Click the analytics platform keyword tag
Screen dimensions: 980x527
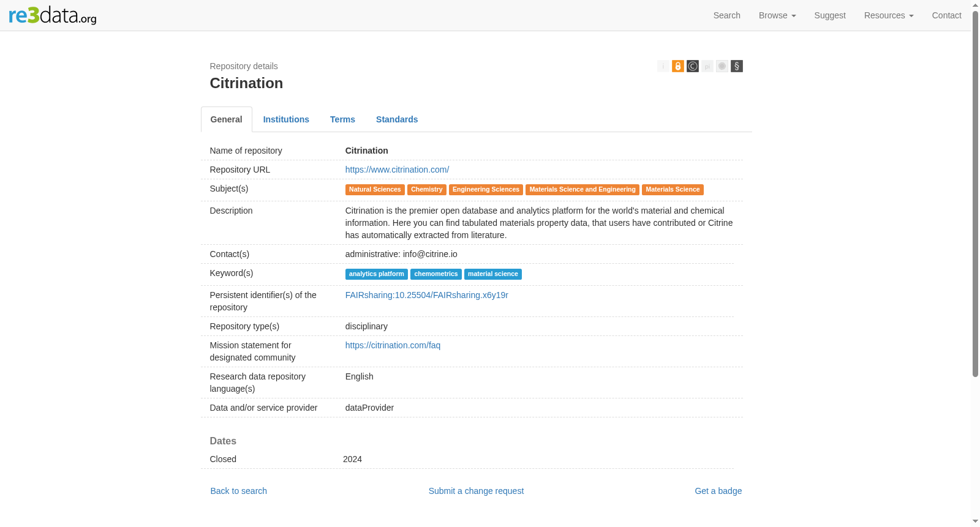point(377,274)
